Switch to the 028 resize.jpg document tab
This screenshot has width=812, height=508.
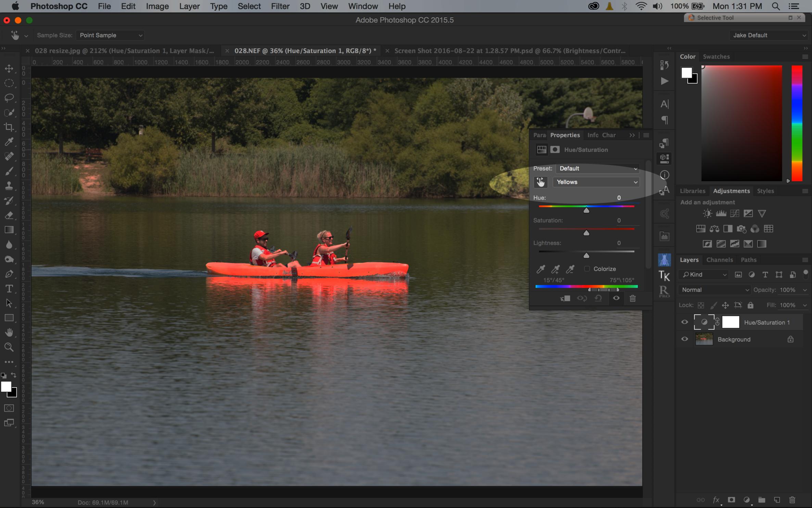point(124,51)
